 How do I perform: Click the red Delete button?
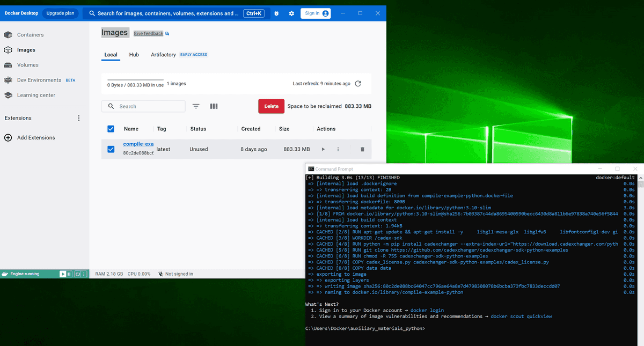[272, 106]
